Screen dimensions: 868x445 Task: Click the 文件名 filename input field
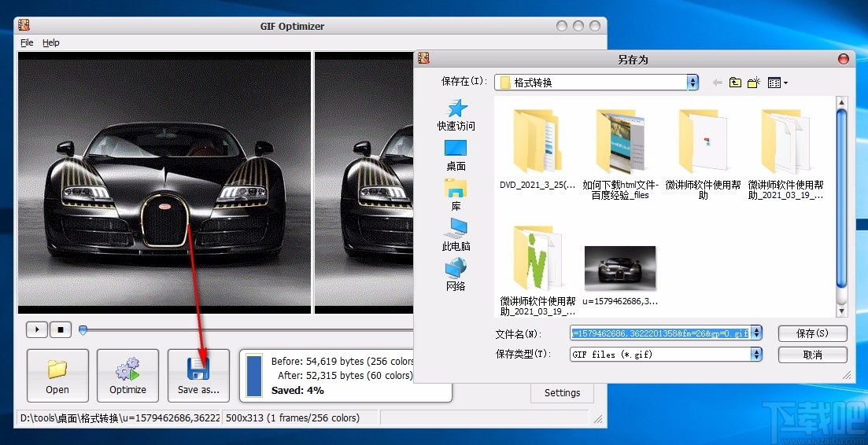(660, 333)
